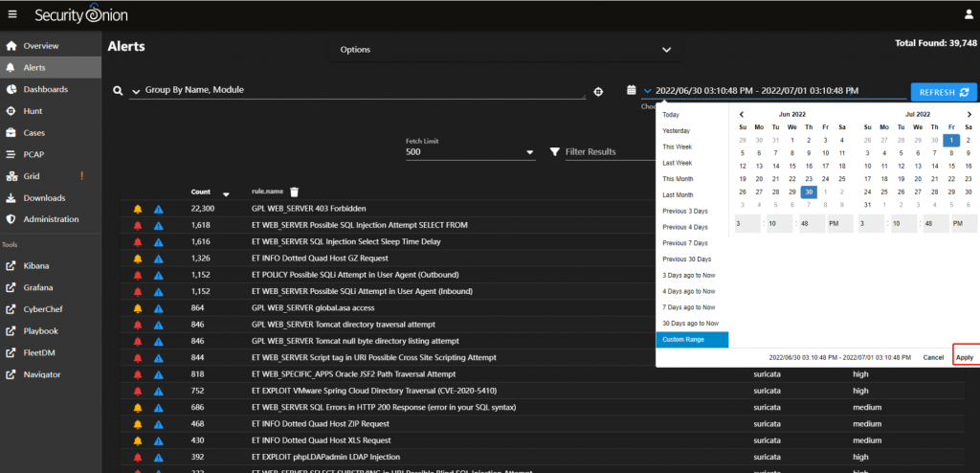The width and height of the screenshot is (980, 473).
Task: Click the trash icon beside rule.name header
Action: (x=295, y=191)
